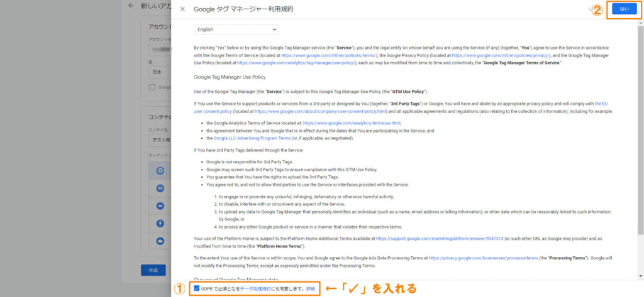
Task: Check the GDPR data processing agreement checkbox
Action: (x=196, y=288)
